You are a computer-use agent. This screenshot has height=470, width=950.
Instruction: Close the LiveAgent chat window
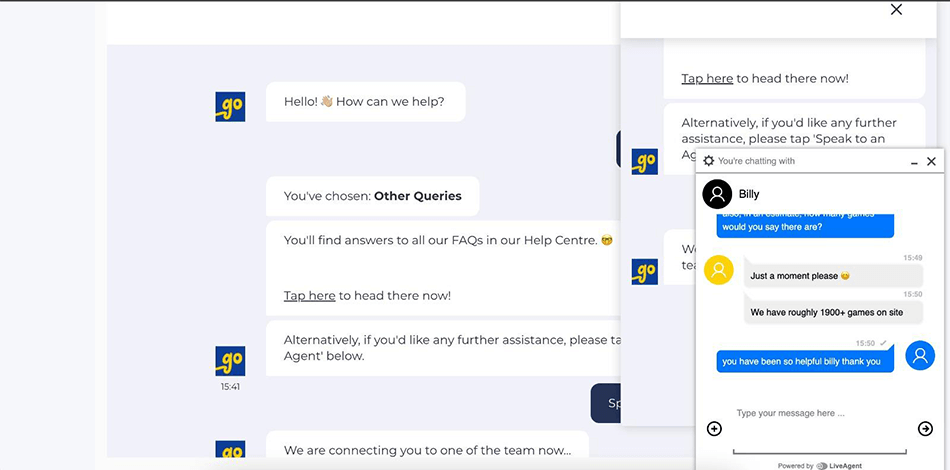click(x=932, y=161)
